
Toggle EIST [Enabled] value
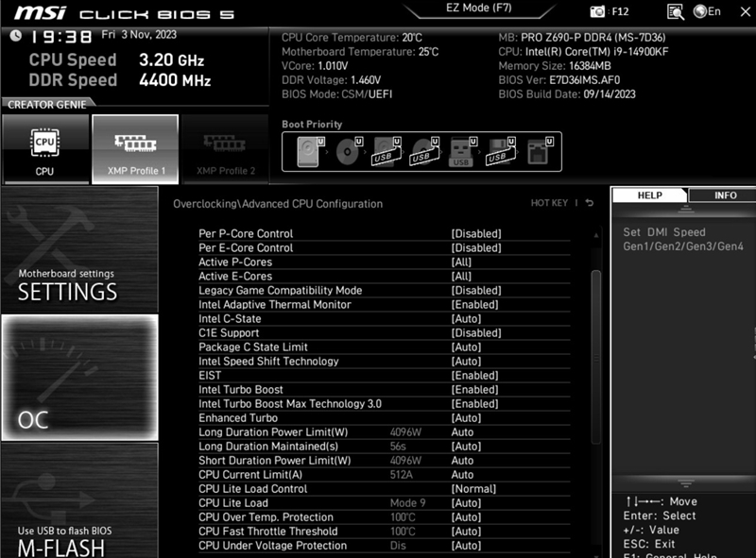[x=475, y=376]
